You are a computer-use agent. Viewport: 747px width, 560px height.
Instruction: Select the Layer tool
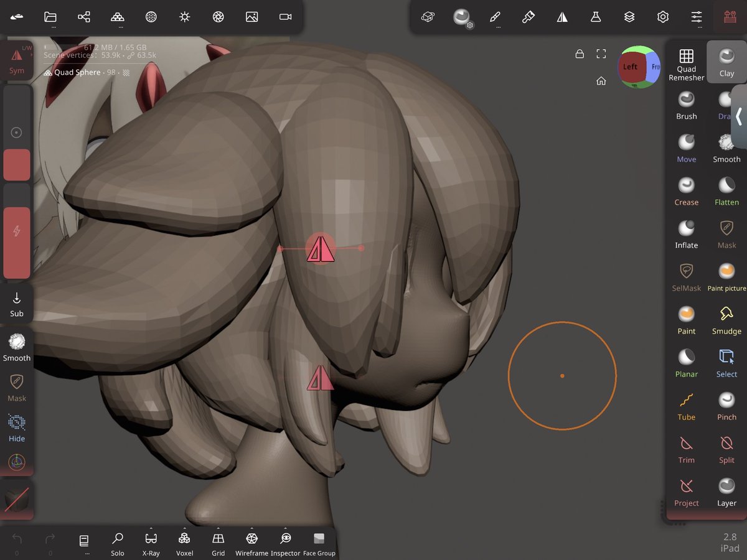[x=726, y=492]
